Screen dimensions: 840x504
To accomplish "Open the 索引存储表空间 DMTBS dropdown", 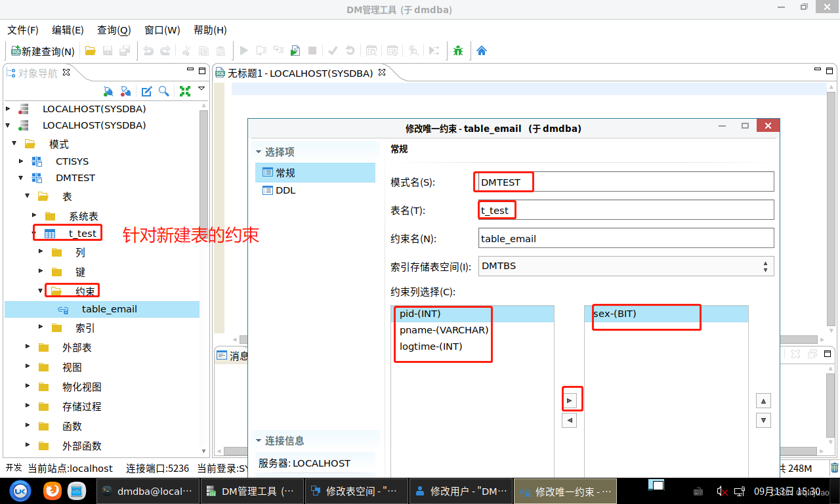I will 626,266.
